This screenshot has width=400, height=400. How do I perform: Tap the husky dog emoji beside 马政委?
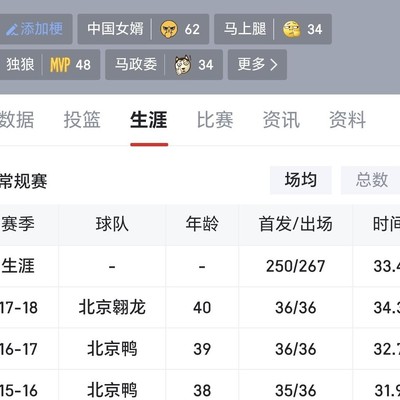183,65
